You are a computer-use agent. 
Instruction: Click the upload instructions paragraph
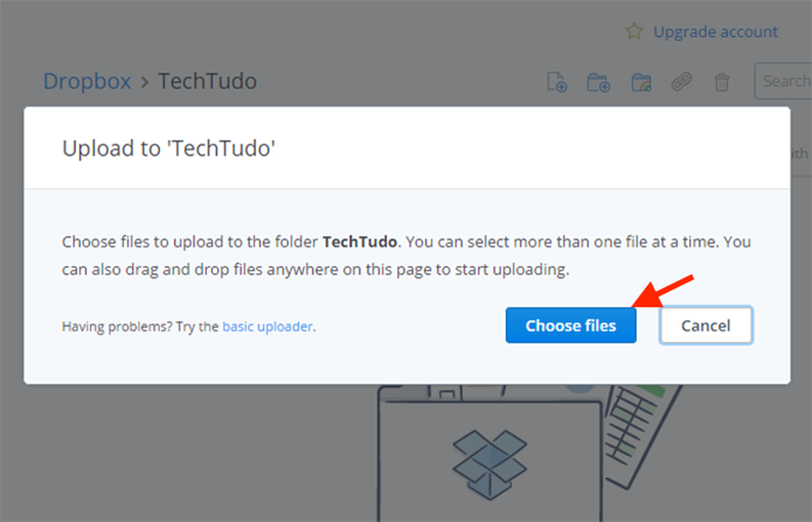[406, 256]
